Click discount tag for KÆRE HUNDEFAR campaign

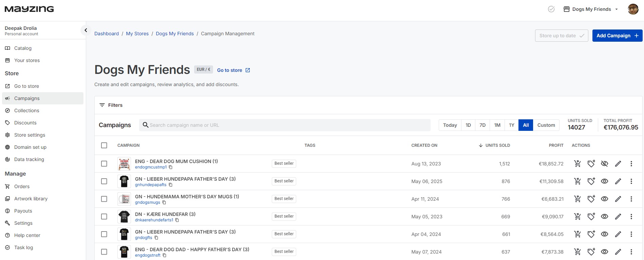click(591, 217)
